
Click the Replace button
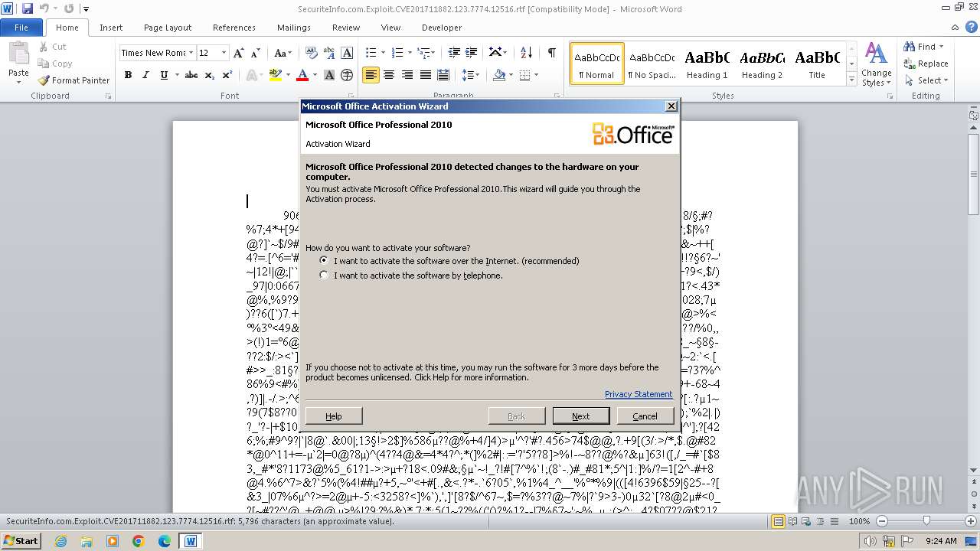(x=926, y=64)
